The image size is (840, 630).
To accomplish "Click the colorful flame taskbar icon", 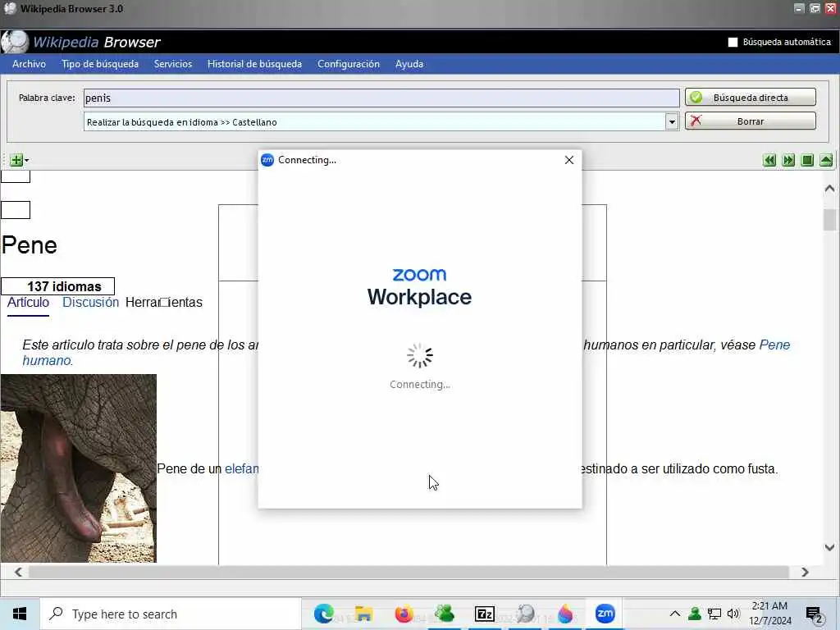I will 564,614.
